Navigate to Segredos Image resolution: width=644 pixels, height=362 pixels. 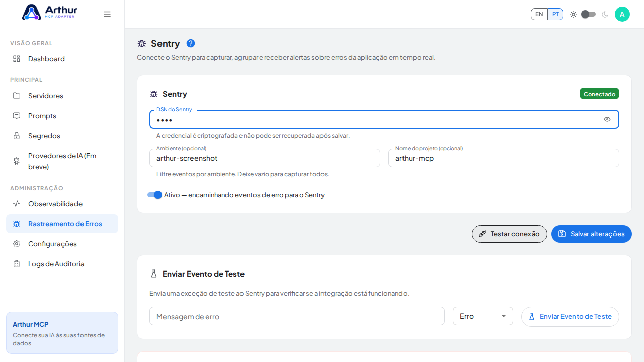click(62, 136)
